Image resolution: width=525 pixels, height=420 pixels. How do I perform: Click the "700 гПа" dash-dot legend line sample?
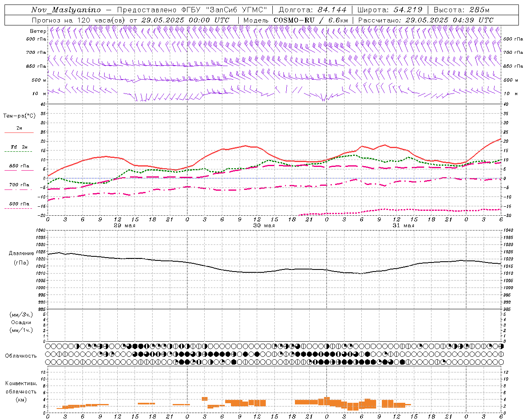[x=18, y=189]
